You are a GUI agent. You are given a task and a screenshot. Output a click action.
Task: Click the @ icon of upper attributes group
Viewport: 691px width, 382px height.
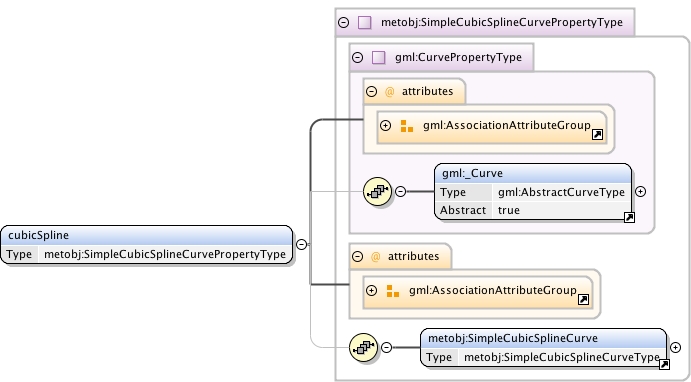click(x=390, y=92)
